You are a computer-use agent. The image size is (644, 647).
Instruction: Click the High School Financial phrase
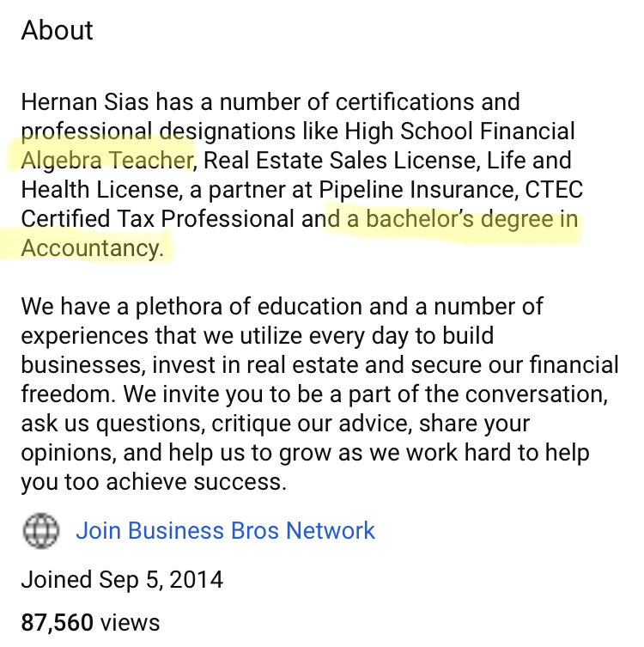pos(459,131)
